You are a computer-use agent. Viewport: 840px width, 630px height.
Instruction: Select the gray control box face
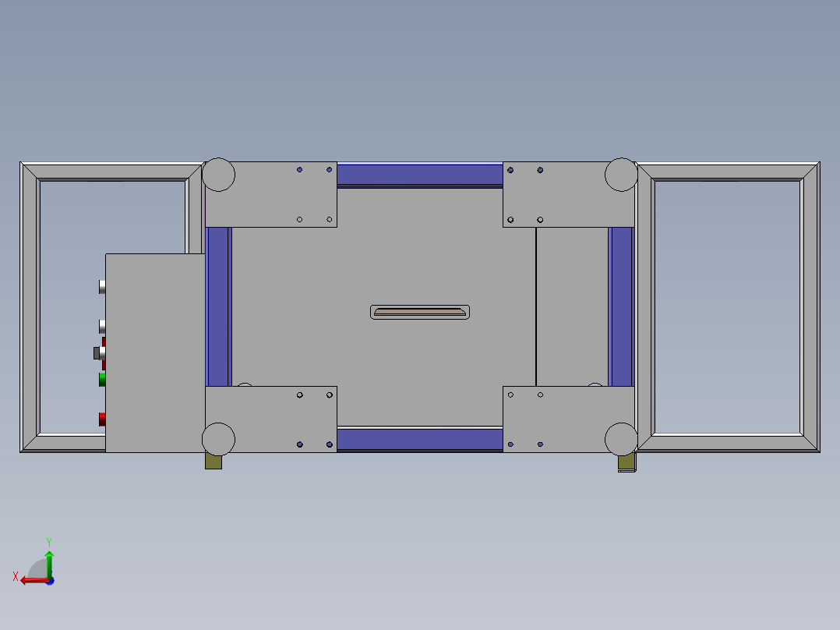(155, 352)
